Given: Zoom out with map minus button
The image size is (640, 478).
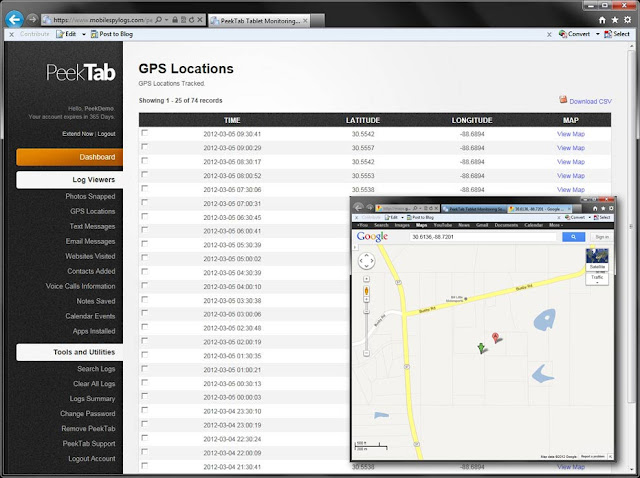Looking at the screenshot, I should point(366,353).
